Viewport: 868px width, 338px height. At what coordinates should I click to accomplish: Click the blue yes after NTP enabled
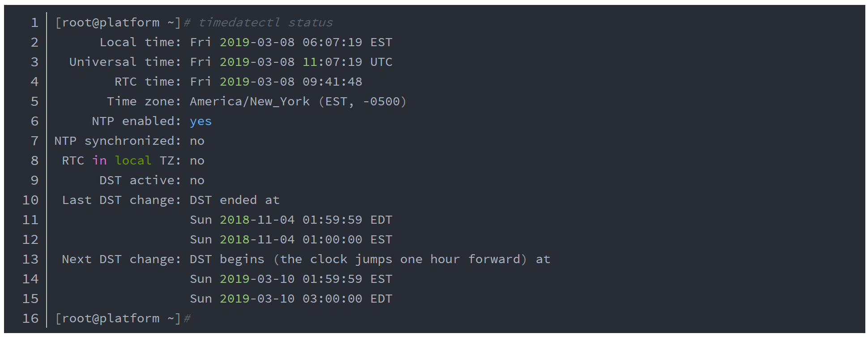pyautogui.click(x=200, y=121)
